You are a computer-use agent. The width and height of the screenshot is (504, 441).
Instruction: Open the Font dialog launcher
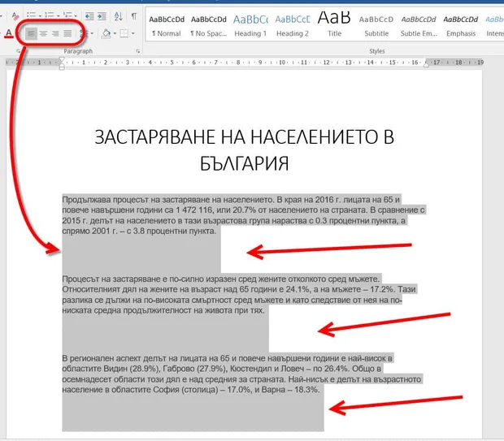pyautogui.click(x=19, y=51)
